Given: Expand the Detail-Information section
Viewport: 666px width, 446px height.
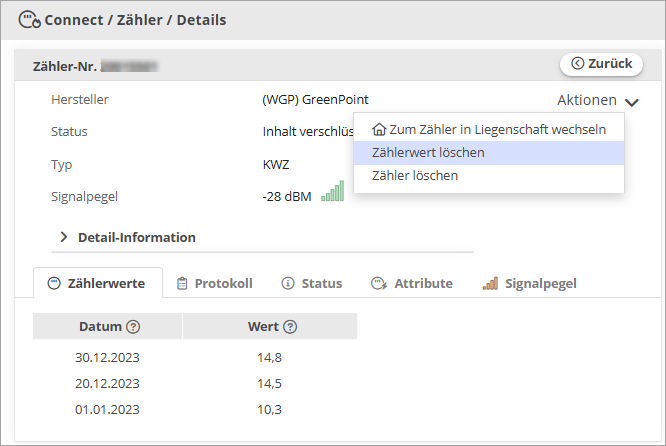Looking at the screenshot, I should click(x=128, y=237).
